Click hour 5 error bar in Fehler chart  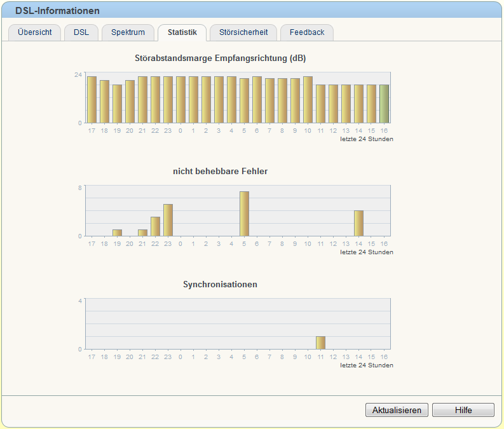click(244, 214)
